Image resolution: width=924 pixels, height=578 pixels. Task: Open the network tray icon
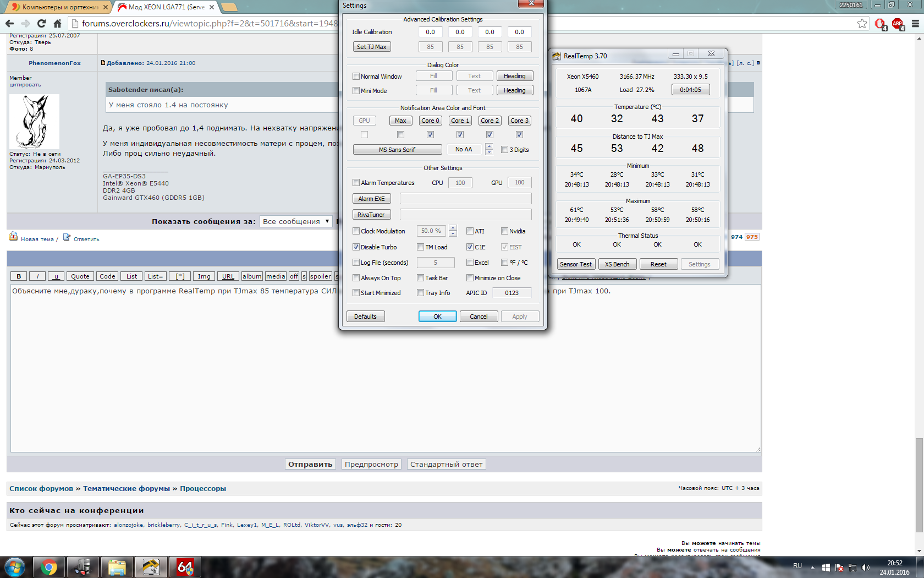tap(853, 567)
